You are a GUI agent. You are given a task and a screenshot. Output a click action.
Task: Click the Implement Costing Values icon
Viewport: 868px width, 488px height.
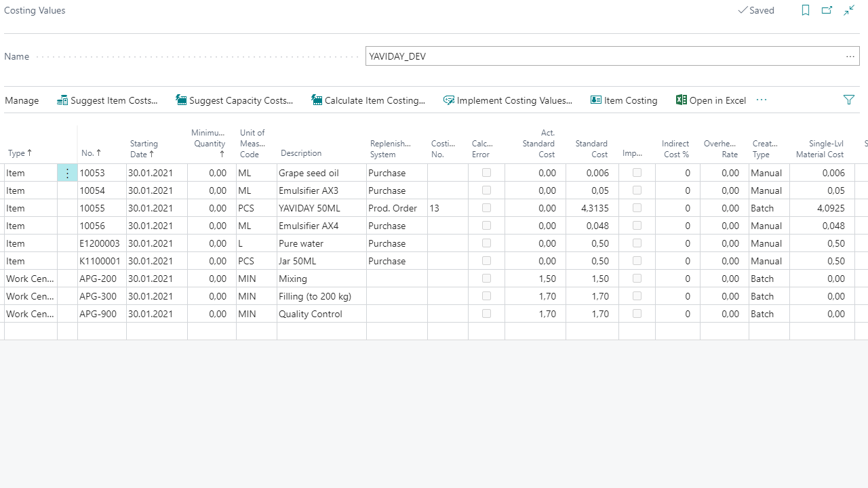coord(449,100)
